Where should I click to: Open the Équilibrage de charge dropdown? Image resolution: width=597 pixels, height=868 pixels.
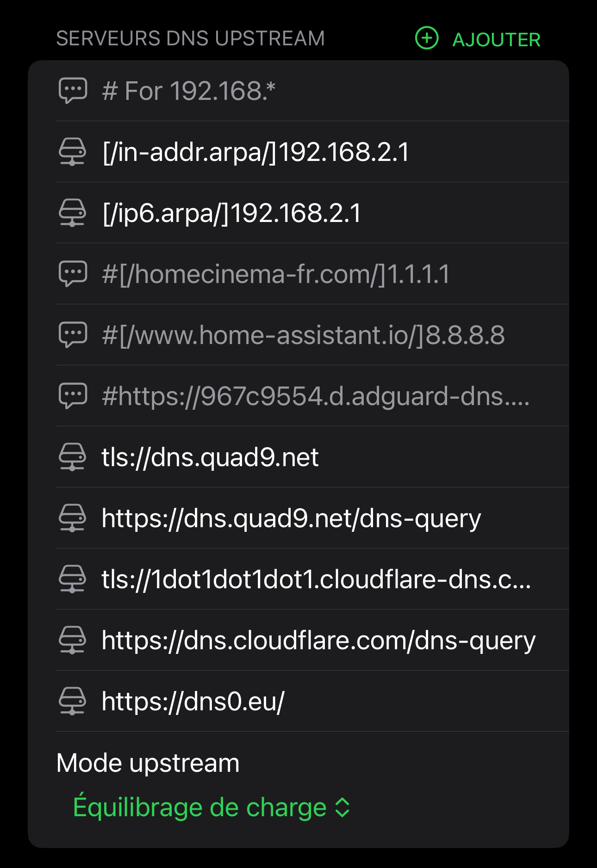coord(200,807)
